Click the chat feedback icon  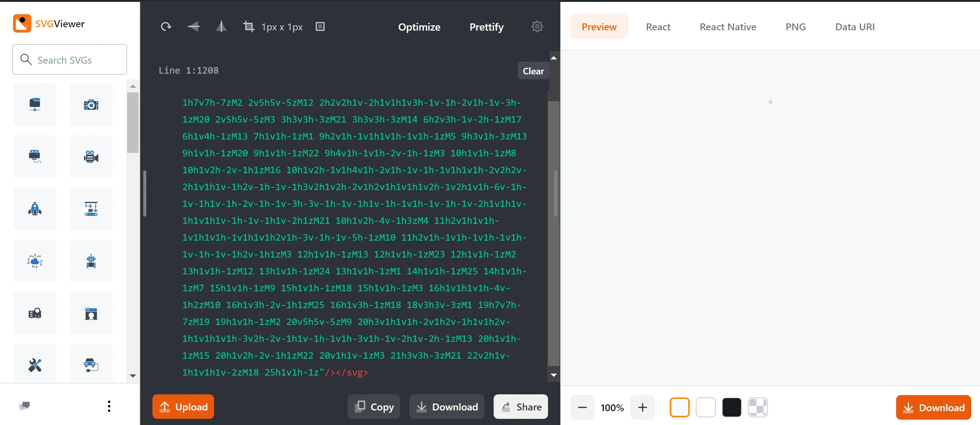coord(25,406)
